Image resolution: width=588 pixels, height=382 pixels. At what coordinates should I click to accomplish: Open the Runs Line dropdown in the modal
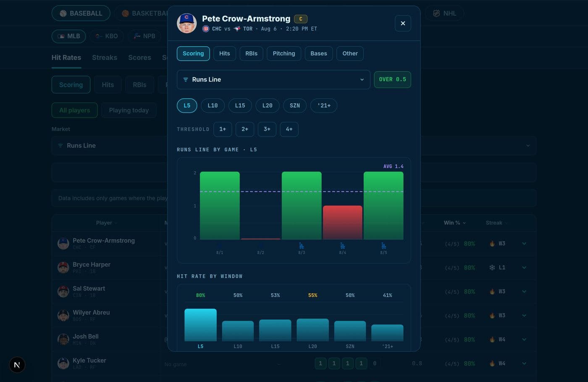(x=273, y=79)
